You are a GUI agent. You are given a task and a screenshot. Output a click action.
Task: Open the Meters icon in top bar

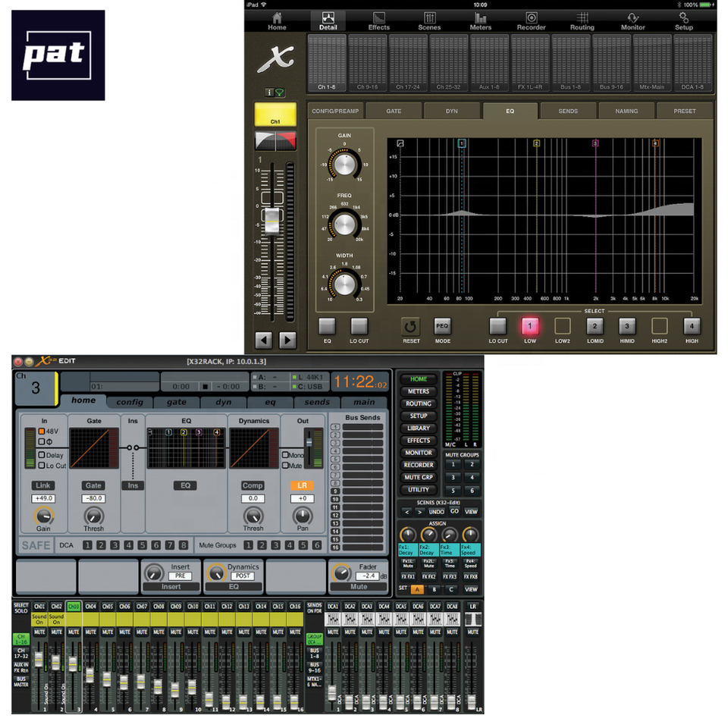tap(480, 21)
